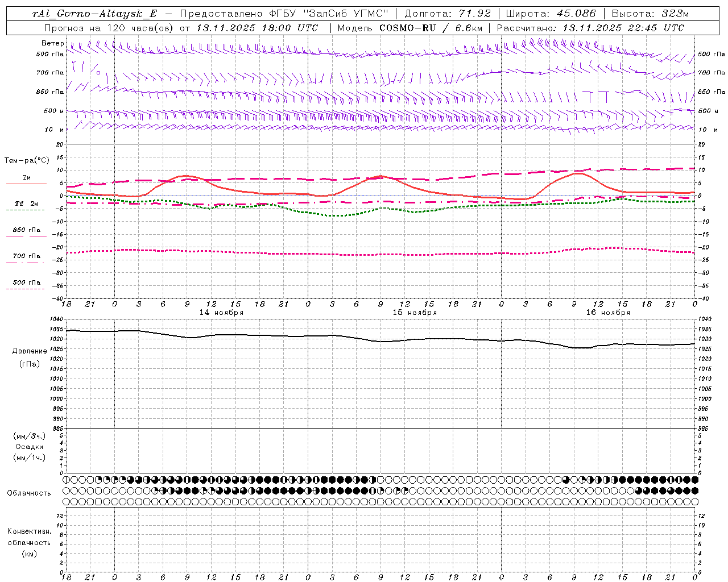Click the Долгота: 71.92 header value
This screenshot has width=728, height=582.
(x=448, y=14)
